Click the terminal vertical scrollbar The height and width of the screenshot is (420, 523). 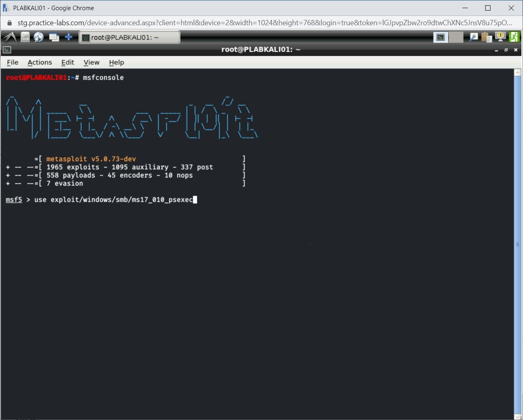coord(517,244)
